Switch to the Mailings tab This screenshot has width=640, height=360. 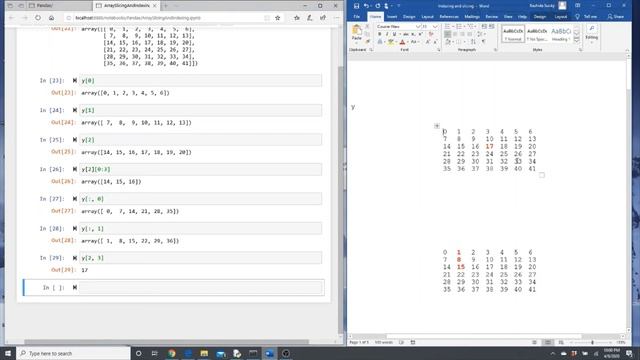tap(472, 17)
